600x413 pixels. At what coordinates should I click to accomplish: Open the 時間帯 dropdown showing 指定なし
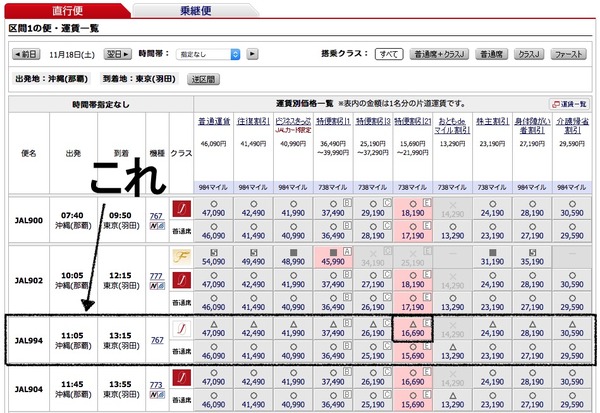208,54
